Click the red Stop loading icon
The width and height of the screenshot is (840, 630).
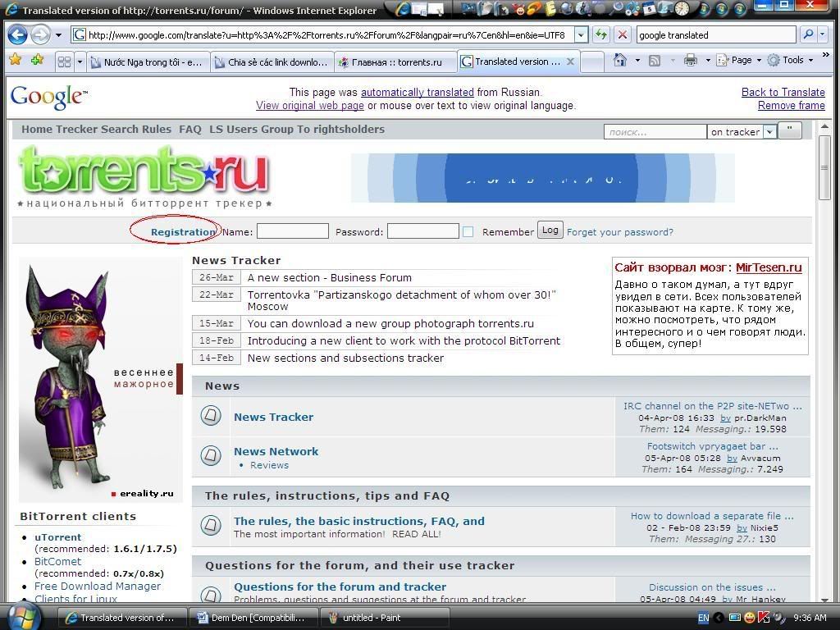(x=623, y=35)
